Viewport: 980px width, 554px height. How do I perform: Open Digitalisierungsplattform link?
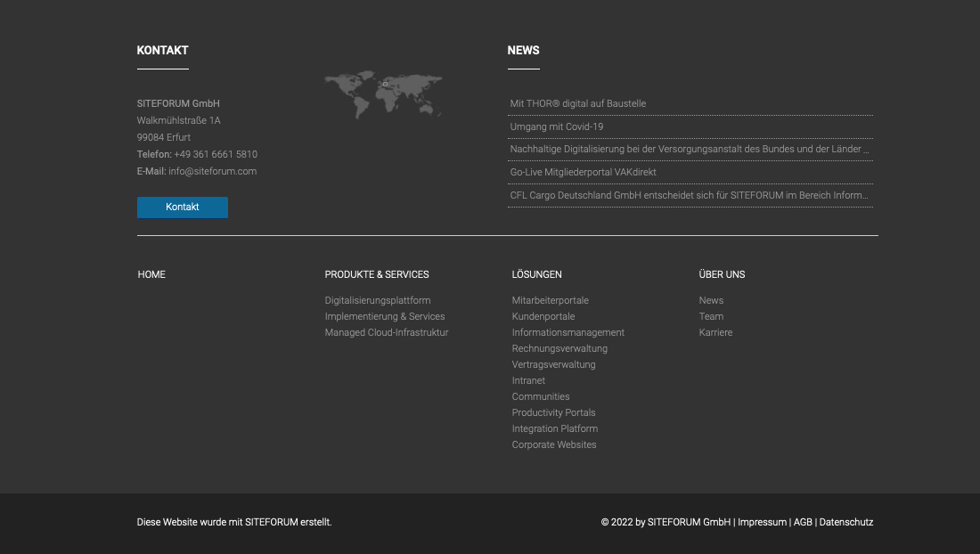(378, 300)
